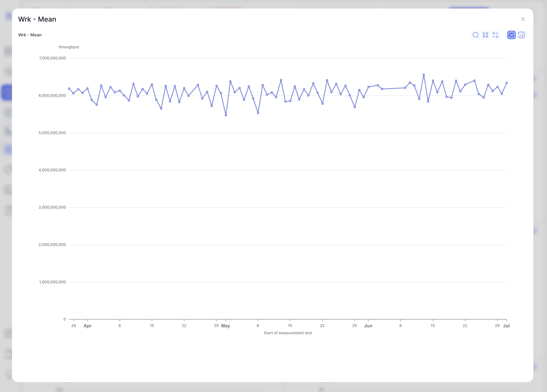The width and height of the screenshot is (547, 392).
Task: Click the 7,000,000,000 y-axis tick label
Action: (53, 58)
